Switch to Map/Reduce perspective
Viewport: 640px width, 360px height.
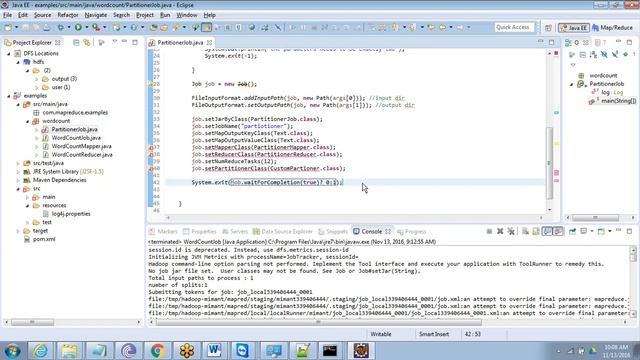click(x=612, y=28)
